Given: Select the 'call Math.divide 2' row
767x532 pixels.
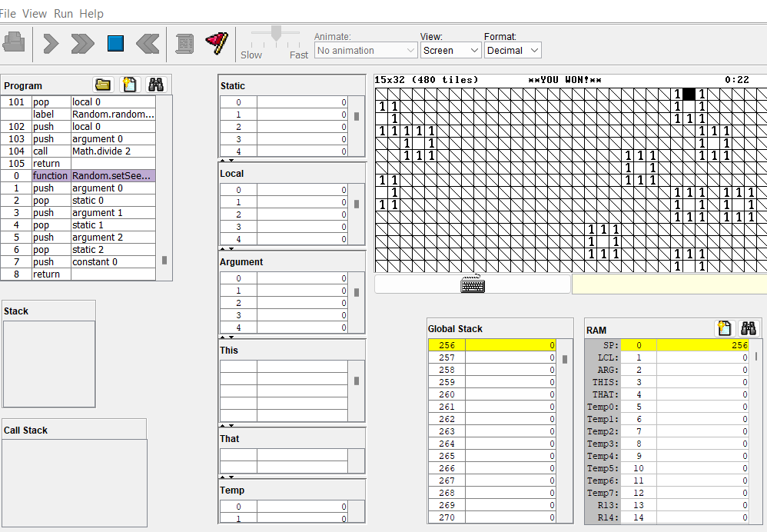Looking at the screenshot, I should (78, 151).
